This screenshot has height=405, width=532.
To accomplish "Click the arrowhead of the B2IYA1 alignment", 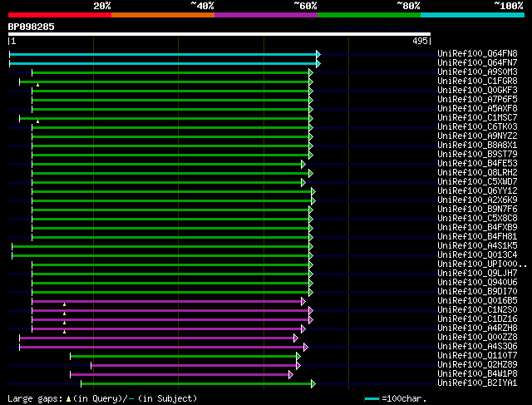I will [313, 383].
